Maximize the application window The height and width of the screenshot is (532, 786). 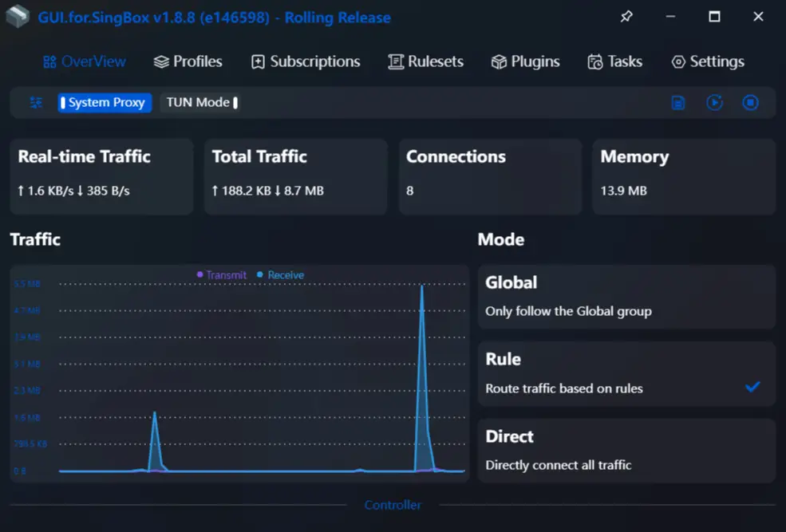click(714, 17)
